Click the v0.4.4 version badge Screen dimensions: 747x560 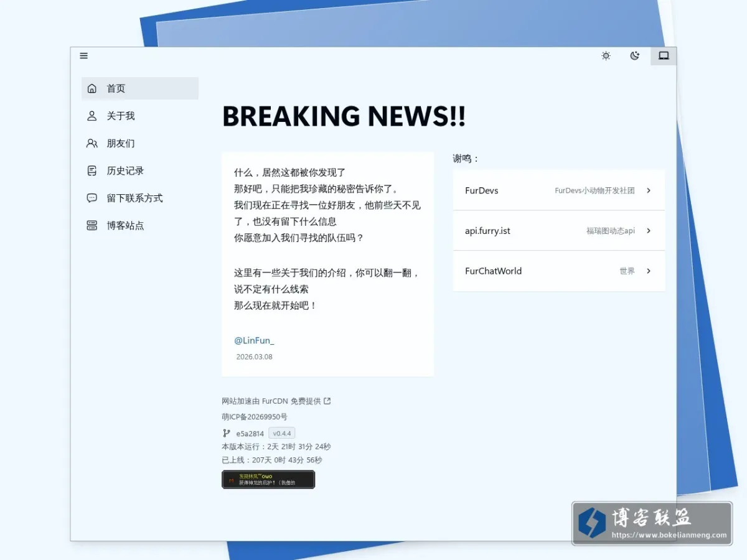click(x=282, y=433)
